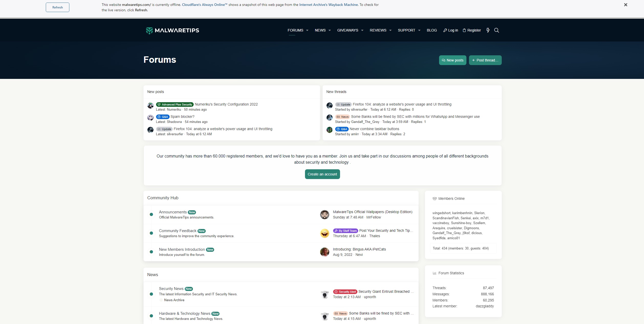
Task: Expand the News menu dropdown arrow
Action: coord(330,30)
